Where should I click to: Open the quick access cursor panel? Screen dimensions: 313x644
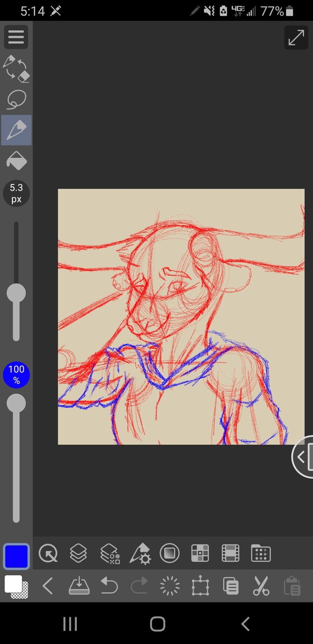[48, 553]
